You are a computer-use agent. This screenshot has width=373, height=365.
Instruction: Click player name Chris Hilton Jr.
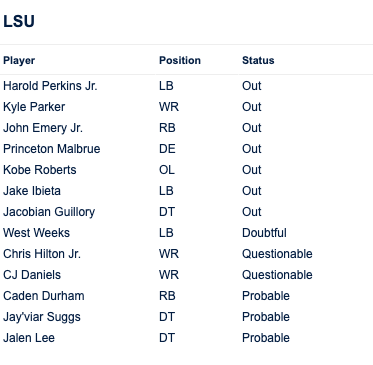pos(42,254)
